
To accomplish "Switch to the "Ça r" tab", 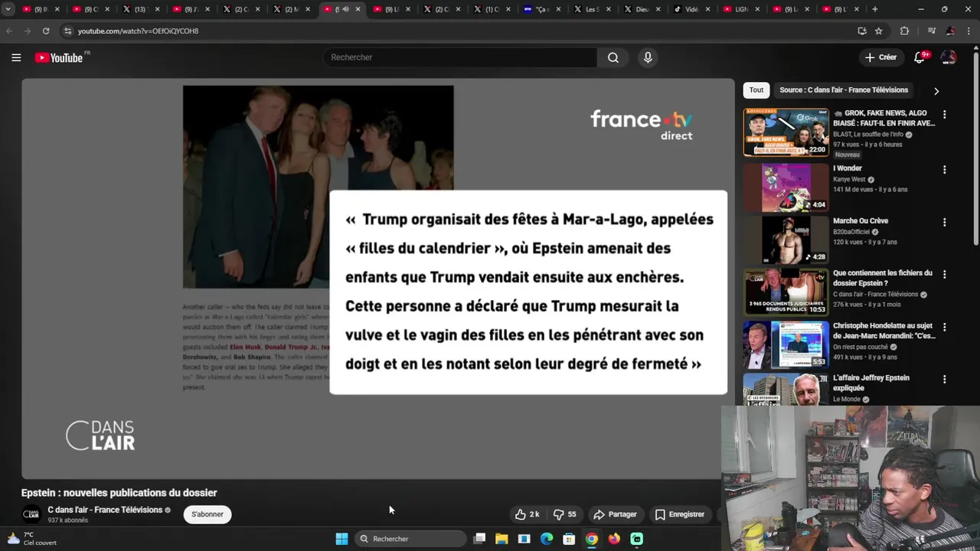I will tap(541, 9).
